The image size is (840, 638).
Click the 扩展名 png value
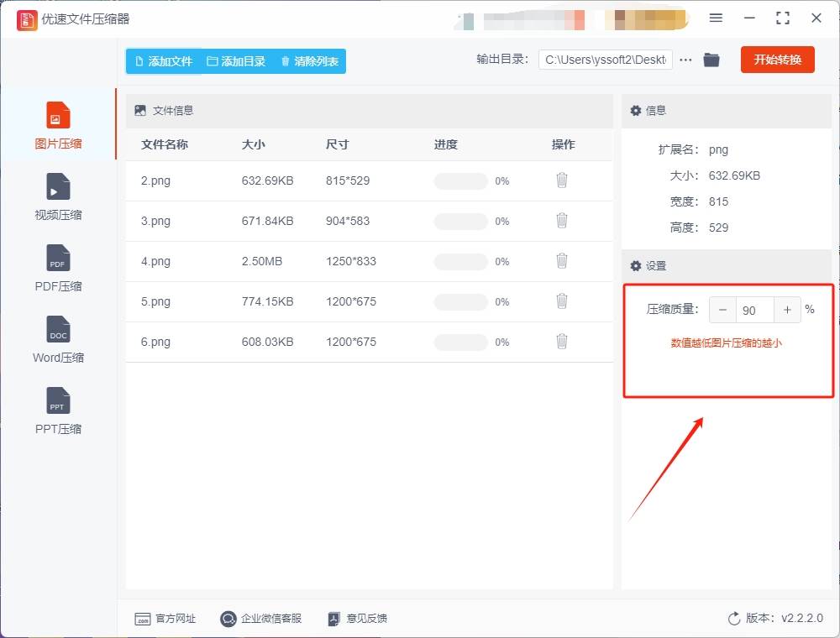click(718, 150)
